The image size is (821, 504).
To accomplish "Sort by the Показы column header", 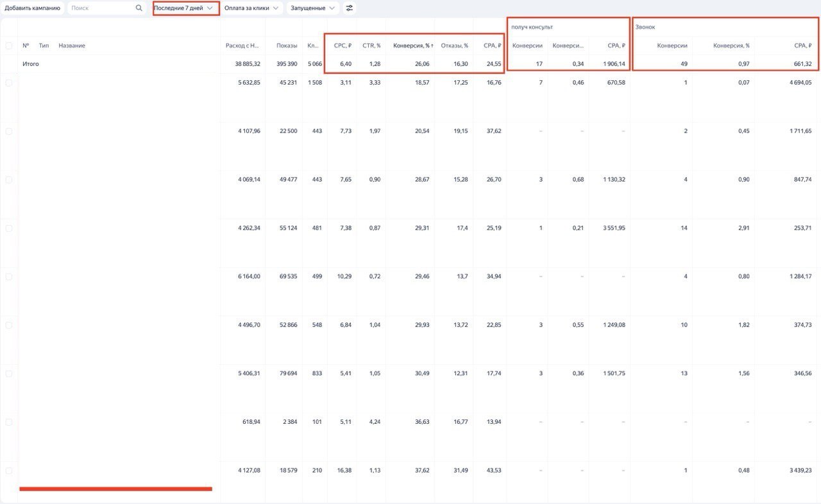I will (x=287, y=46).
